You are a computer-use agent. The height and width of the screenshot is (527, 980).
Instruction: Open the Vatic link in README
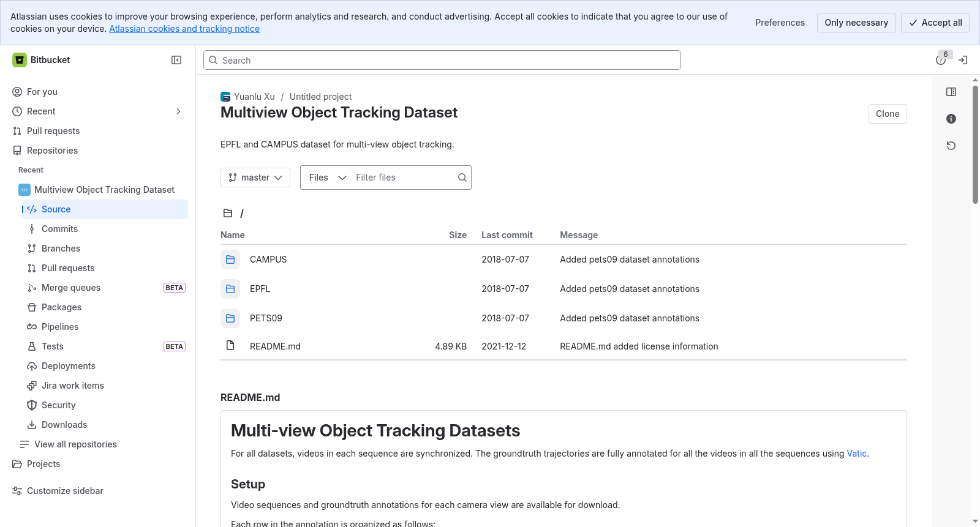tap(856, 454)
